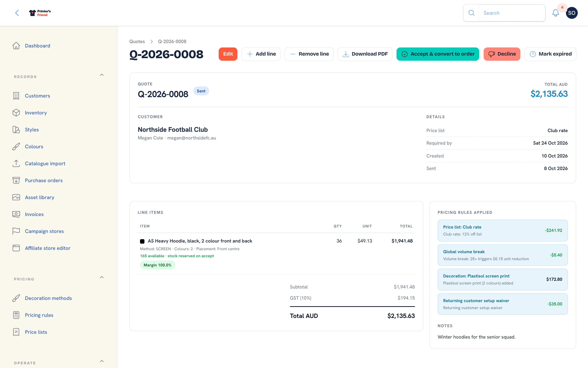The width and height of the screenshot is (588, 368).
Task: Collapse the Operate sidebar section
Action: coord(102,361)
